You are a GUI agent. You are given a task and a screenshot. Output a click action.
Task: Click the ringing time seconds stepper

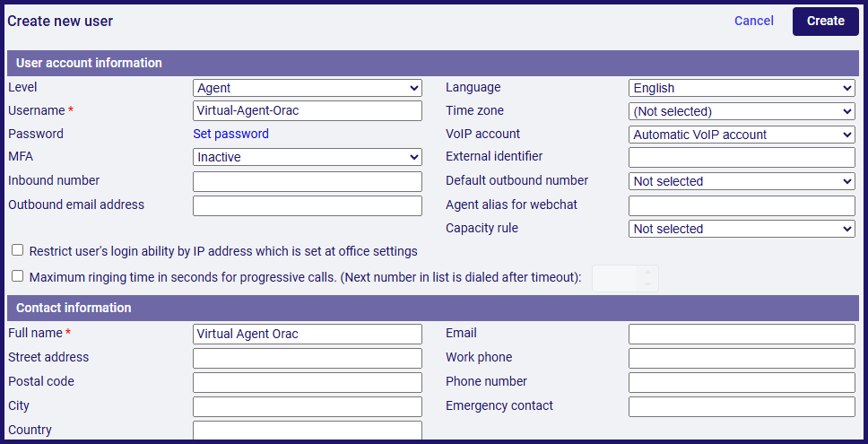(x=626, y=278)
